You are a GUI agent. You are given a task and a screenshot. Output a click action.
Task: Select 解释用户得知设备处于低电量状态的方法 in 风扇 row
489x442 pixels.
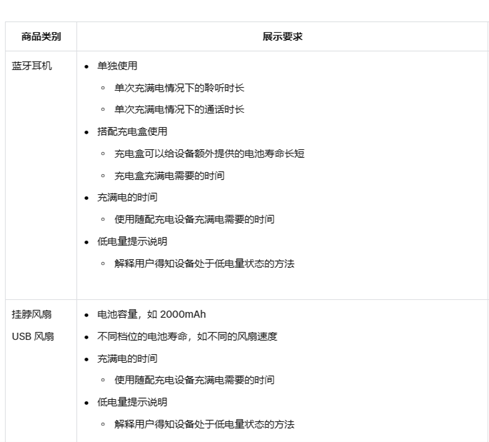204,424
